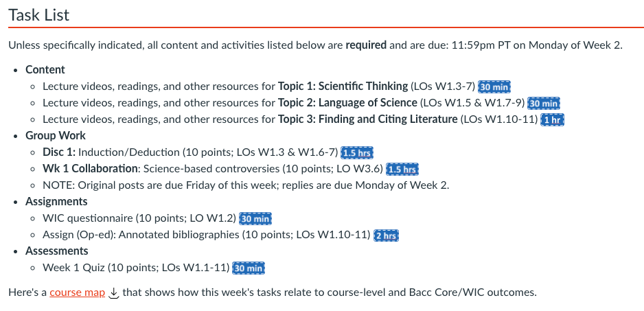Image resolution: width=644 pixels, height=311 pixels.
Task: Click the download icon beside course map
Action: (x=114, y=292)
